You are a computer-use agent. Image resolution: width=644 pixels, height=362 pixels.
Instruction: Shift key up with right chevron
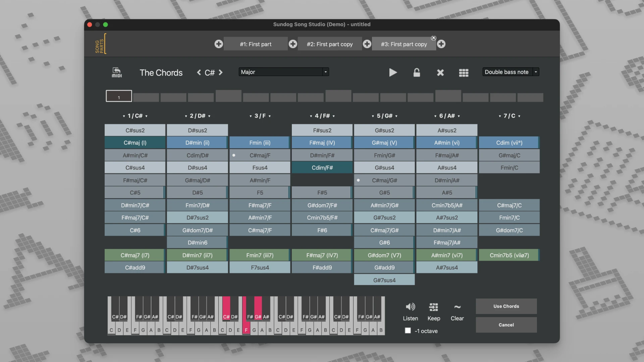221,72
